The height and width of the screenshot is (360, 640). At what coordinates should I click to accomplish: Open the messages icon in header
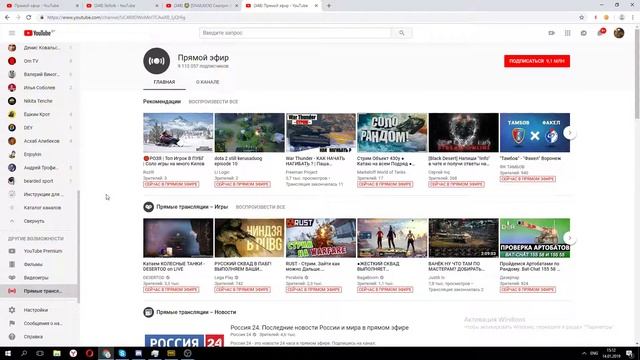[x=584, y=33]
